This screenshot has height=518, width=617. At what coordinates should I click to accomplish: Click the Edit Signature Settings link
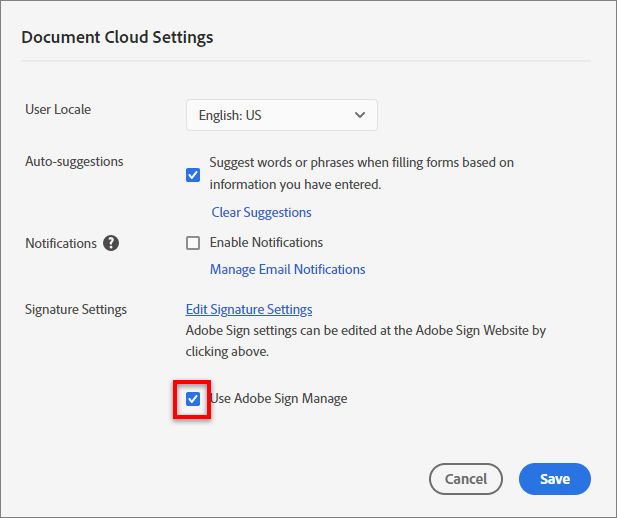point(249,309)
